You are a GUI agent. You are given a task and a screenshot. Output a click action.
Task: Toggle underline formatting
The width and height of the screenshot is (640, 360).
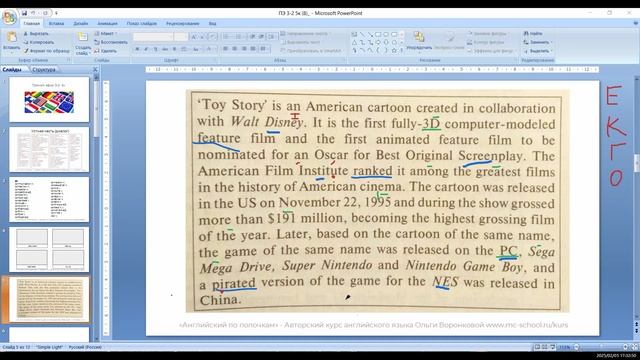point(156,49)
